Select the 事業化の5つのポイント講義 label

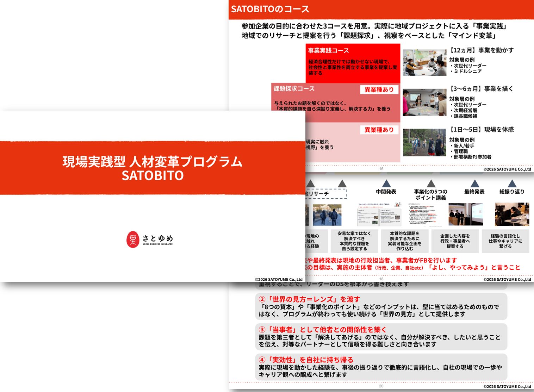pos(430,195)
